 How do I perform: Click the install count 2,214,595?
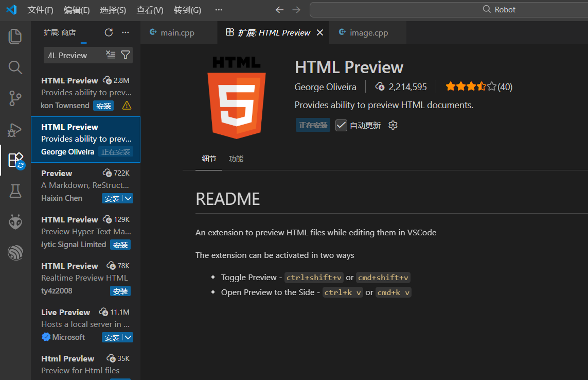(x=401, y=87)
